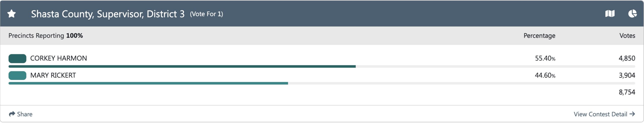This screenshot has width=644, height=123.
Task: Select the Mary Rickert candidate name
Action: [53, 75]
